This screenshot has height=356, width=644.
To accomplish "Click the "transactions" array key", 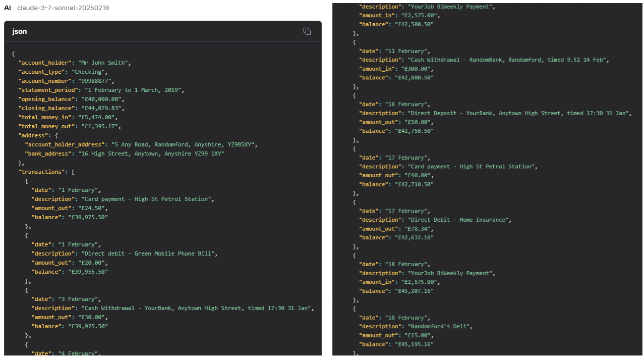I will pyautogui.click(x=41, y=172).
